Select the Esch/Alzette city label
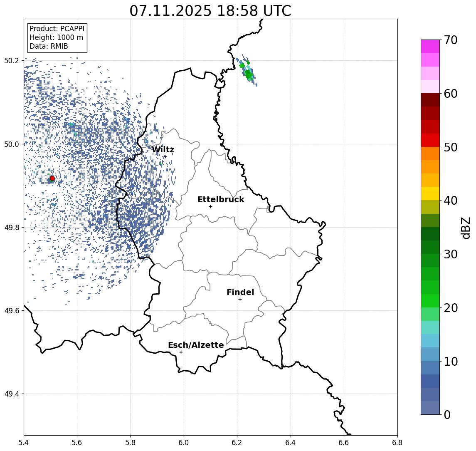476x451 pixels. point(196,345)
